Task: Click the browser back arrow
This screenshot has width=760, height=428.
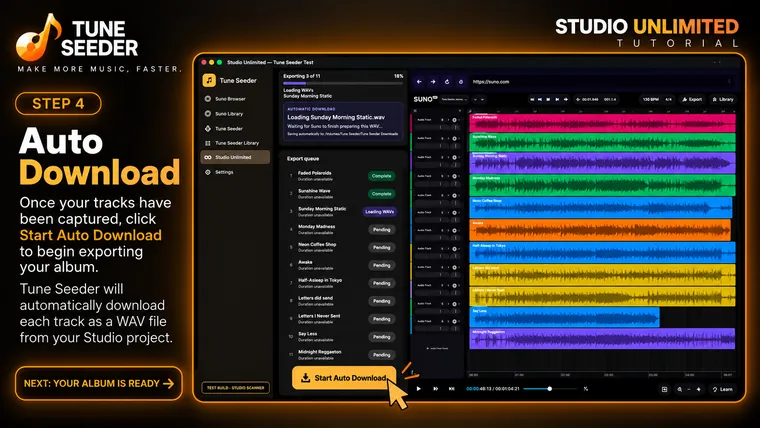Action: click(419, 82)
